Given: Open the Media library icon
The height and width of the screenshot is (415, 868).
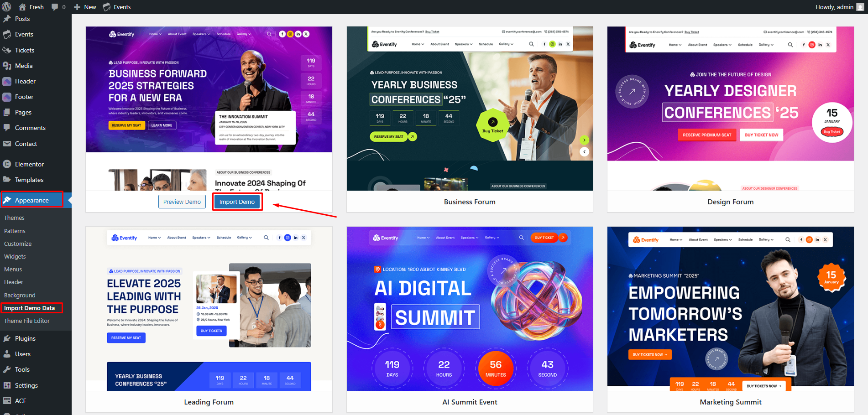Looking at the screenshot, I should [x=7, y=66].
